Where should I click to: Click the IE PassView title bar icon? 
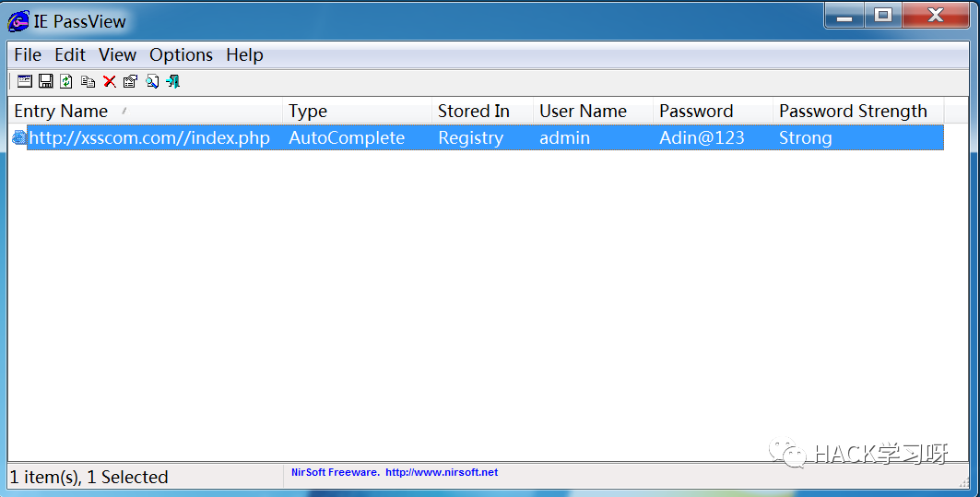[18, 21]
